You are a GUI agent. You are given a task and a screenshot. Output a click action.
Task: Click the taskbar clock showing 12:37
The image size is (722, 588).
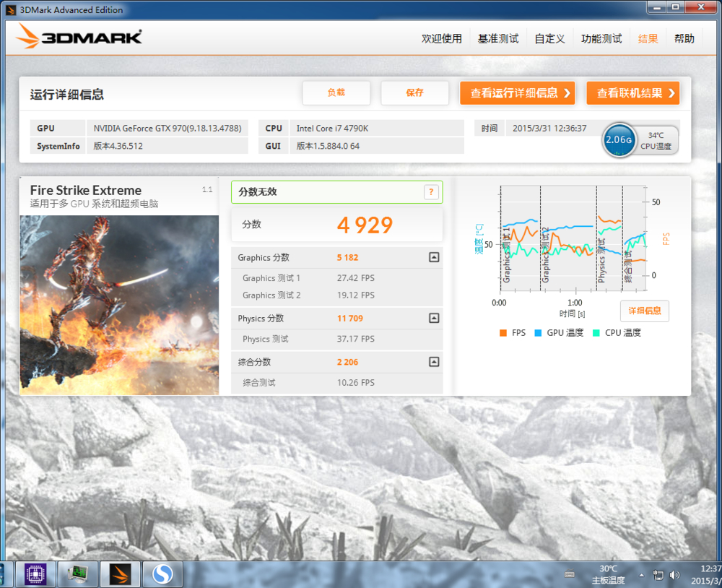click(x=706, y=574)
